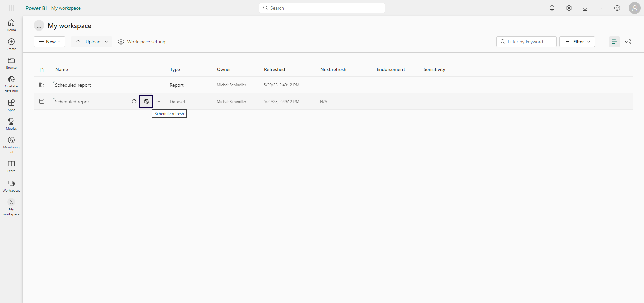The width and height of the screenshot is (644, 303).
Task: Open the Filter dropdown
Action: tap(577, 42)
